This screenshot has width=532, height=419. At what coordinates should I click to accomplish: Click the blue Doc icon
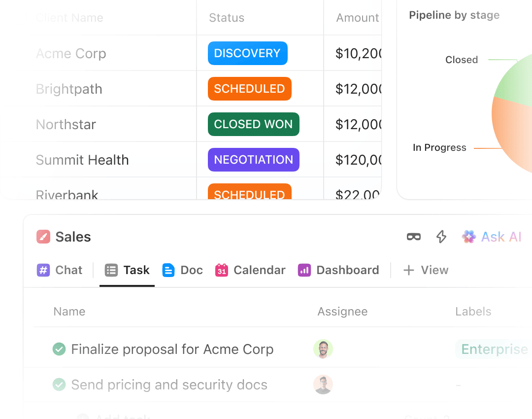pyautogui.click(x=168, y=270)
